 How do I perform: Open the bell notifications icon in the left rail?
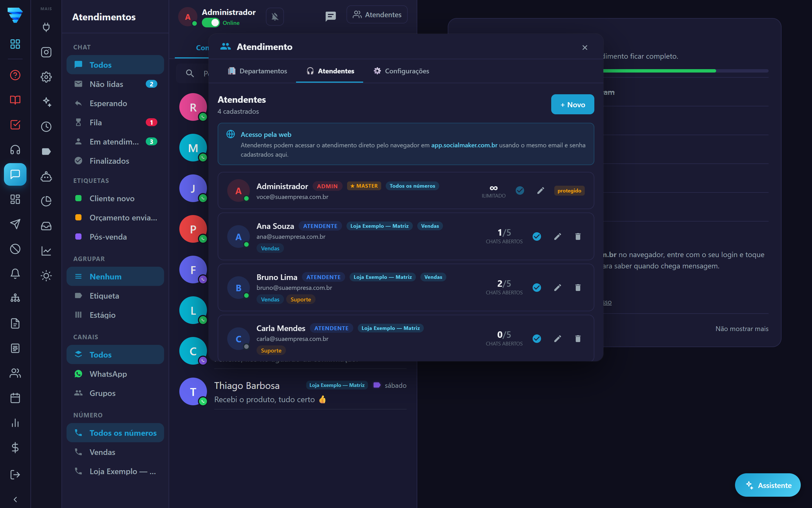(15, 274)
